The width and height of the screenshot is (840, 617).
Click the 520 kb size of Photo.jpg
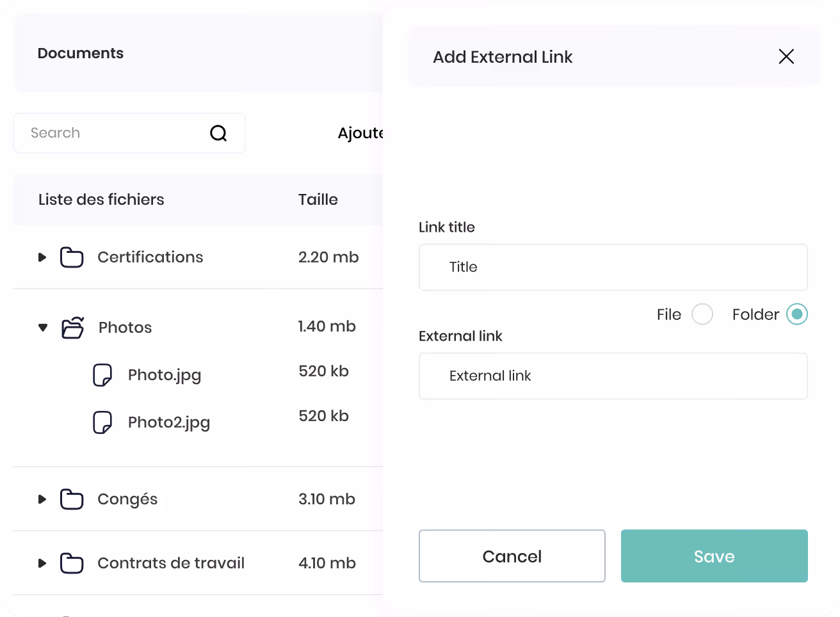(324, 371)
